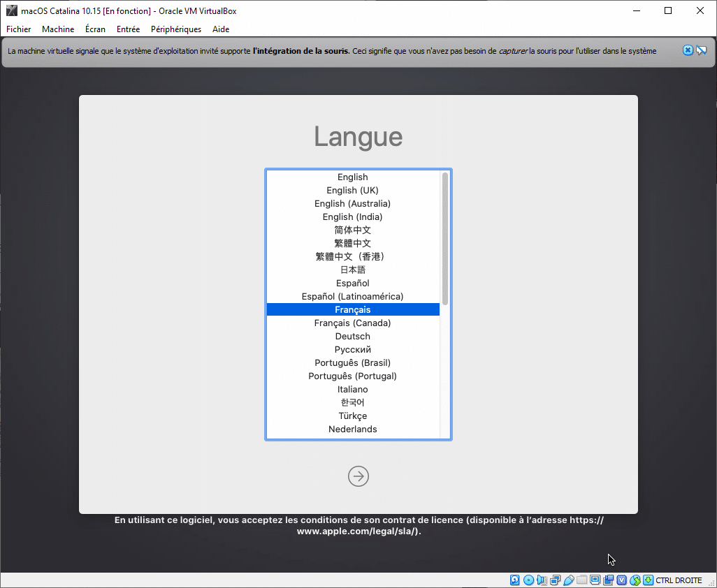Open the hard disk activity indicator
Image resolution: width=717 pixels, height=588 pixels.
[x=515, y=580]
